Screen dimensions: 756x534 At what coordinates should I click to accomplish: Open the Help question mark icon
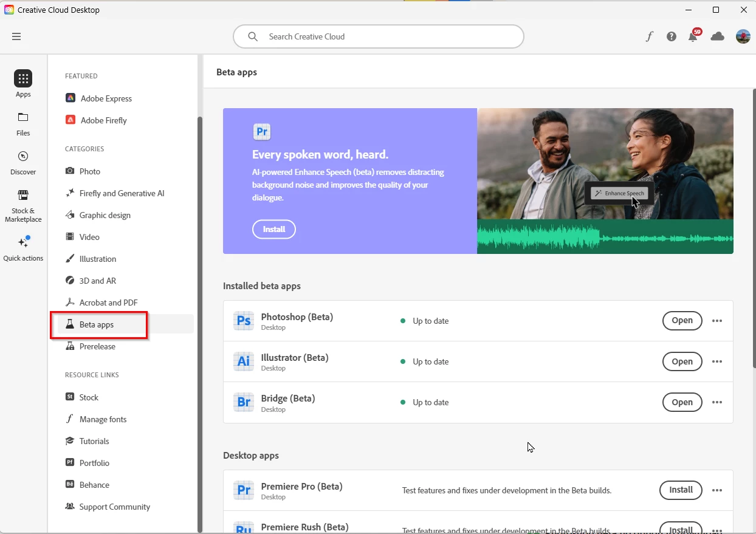[x=672, y=36]
